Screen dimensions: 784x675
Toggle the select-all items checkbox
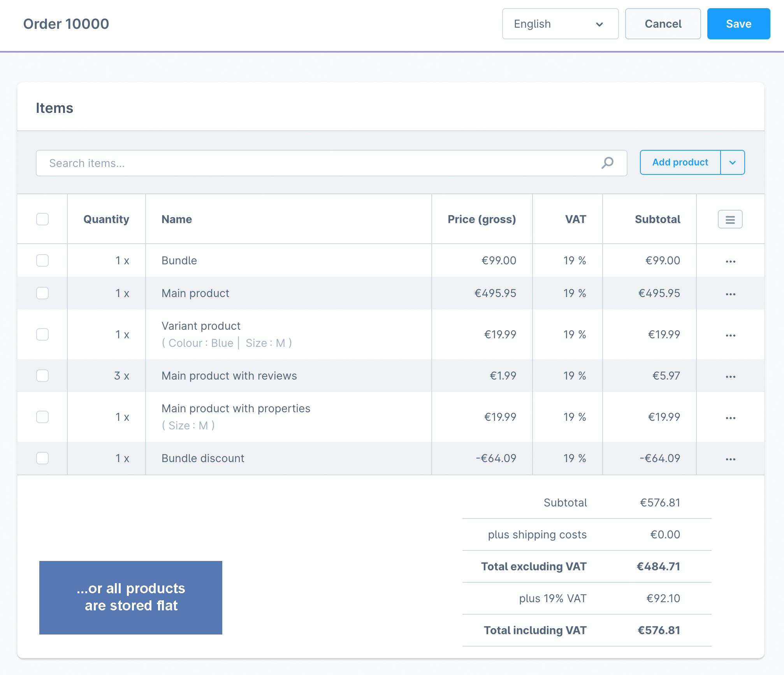point(42,219)
